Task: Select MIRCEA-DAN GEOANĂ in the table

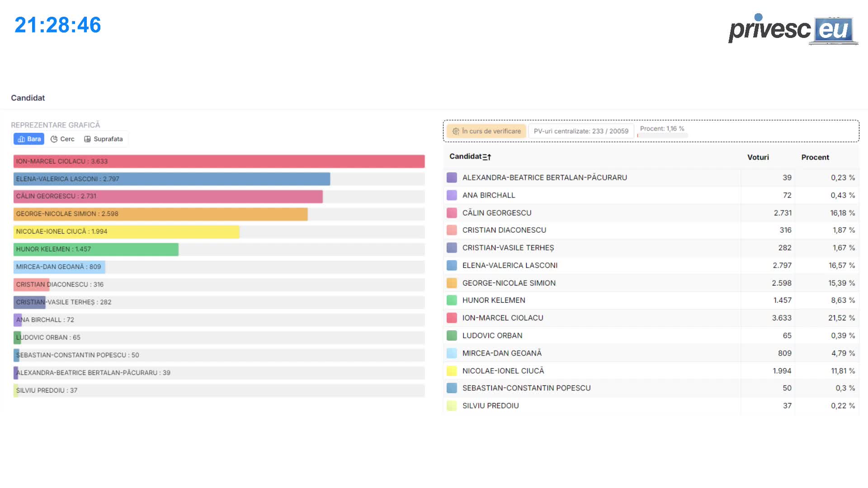Action: point(502,353)
